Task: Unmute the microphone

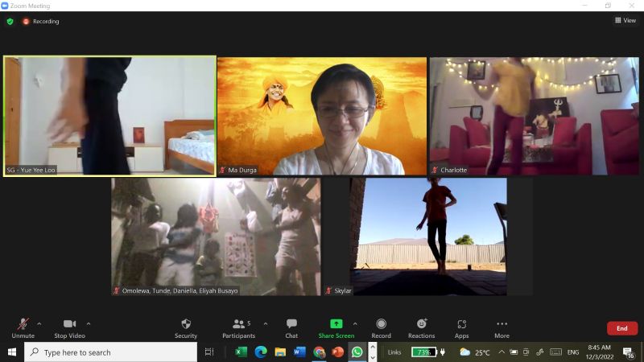Action: pos(23,324)
